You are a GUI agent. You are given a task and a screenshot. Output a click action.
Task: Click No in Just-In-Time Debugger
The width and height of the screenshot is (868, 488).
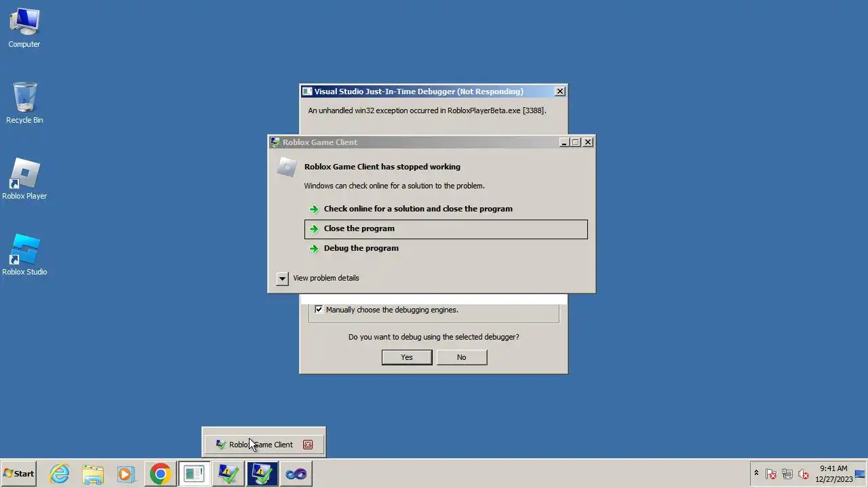(x=462, y=357)
